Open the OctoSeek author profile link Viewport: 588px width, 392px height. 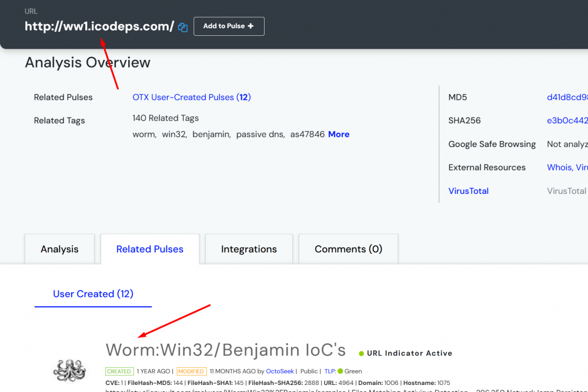pyautogui.click(x=280, y=371)
